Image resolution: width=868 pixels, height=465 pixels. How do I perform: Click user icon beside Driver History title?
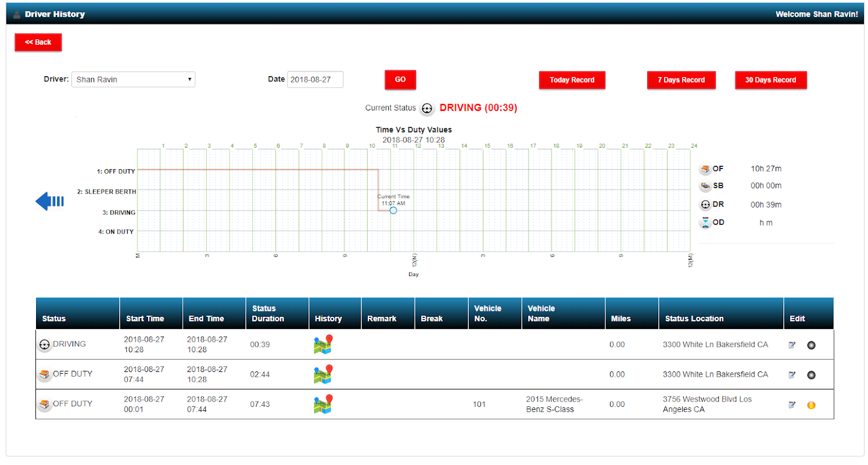coord(17,14)
